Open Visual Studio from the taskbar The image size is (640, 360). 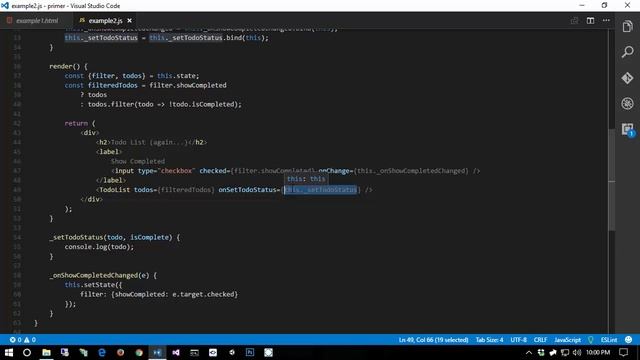tap(176, 352)
